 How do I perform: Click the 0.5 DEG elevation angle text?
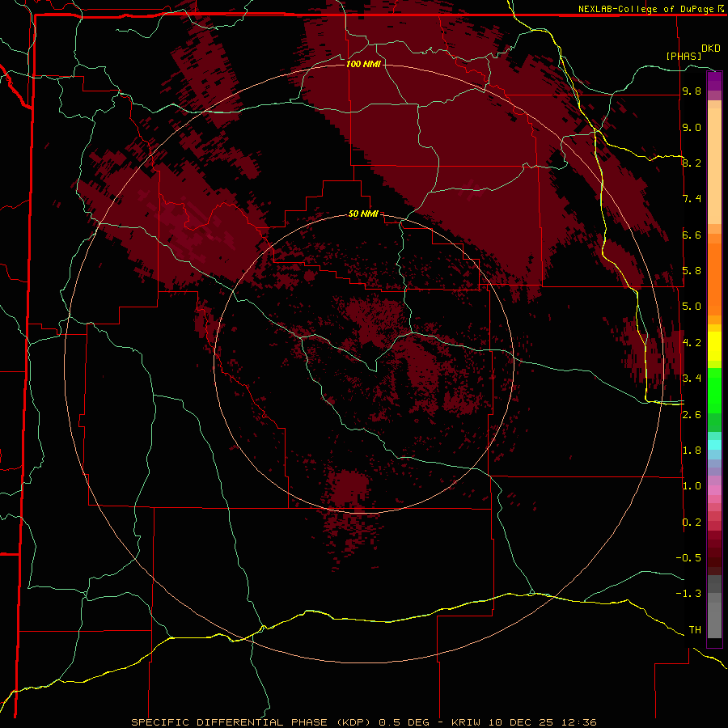pos(404,722)
